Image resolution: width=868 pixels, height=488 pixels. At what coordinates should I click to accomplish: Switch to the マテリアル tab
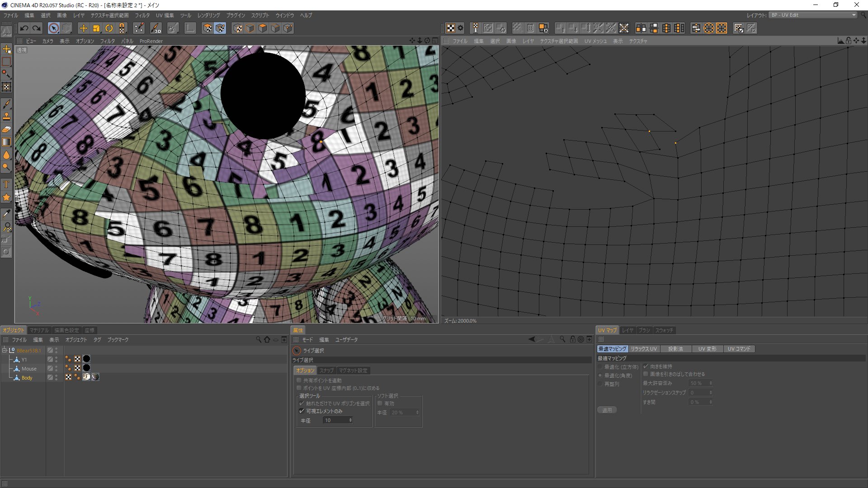(39, 330)
